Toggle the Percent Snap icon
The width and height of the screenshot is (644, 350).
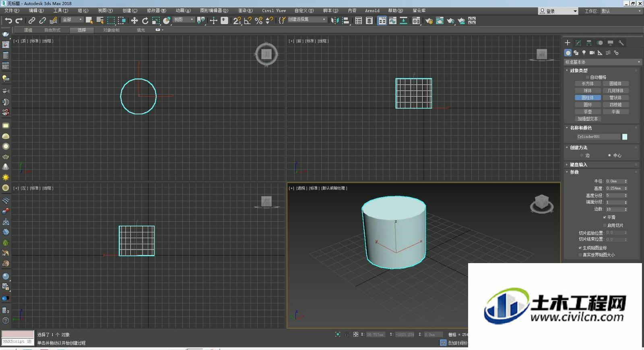point(259,21)
